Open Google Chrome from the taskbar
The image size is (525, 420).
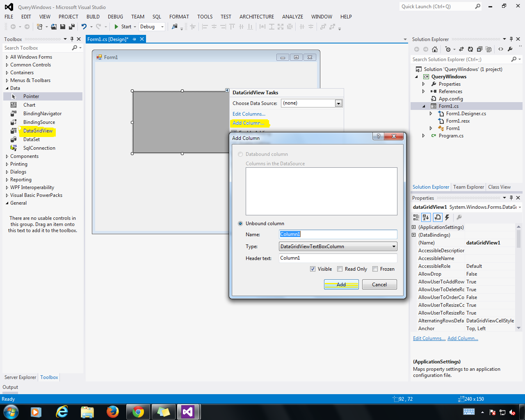(x=138, y=412)
